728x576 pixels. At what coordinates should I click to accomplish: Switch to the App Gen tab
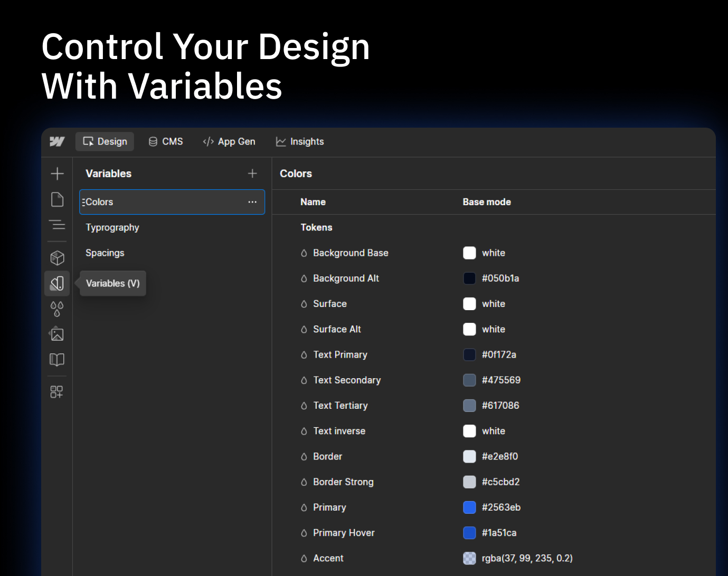(229, 141)
